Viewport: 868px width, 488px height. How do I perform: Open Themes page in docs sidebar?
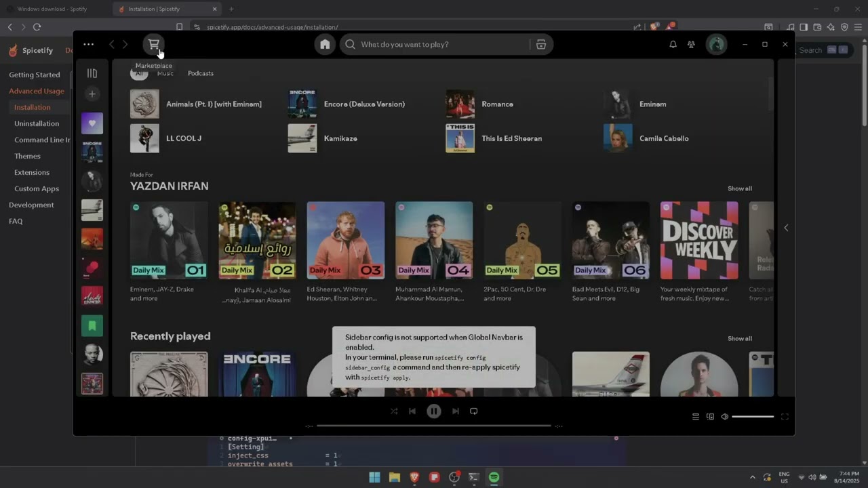pos(28,156)
